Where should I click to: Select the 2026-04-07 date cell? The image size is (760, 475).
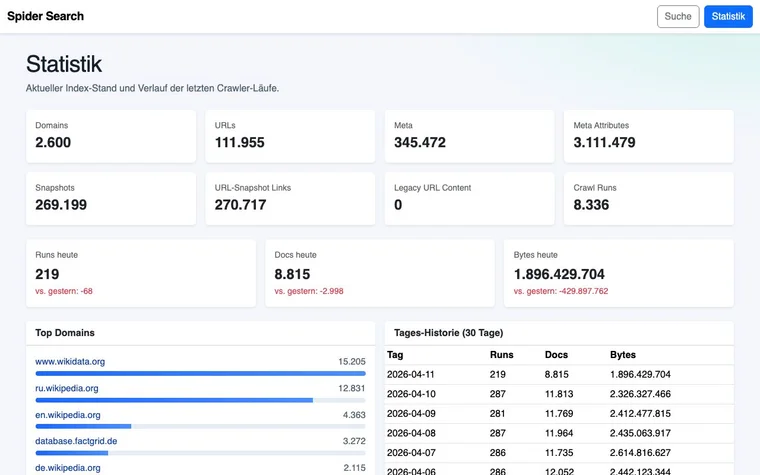(x=411, y=453)
